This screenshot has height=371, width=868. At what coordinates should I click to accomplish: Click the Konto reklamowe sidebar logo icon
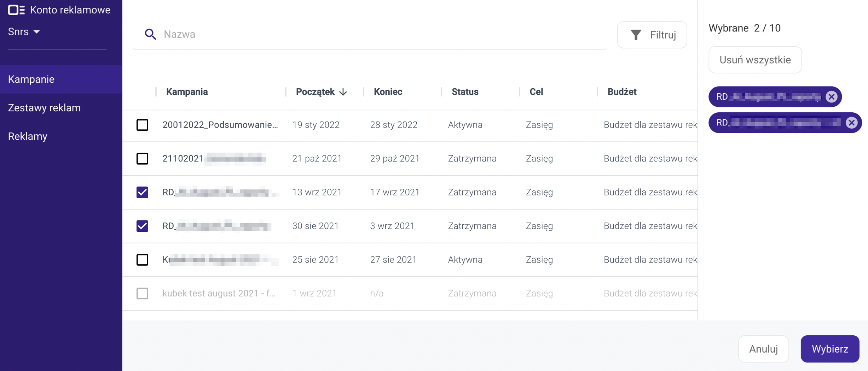point(16,10)
